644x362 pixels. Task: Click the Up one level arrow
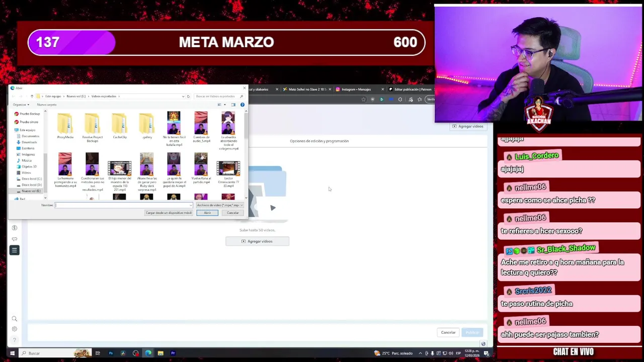(x=32, y=96)
